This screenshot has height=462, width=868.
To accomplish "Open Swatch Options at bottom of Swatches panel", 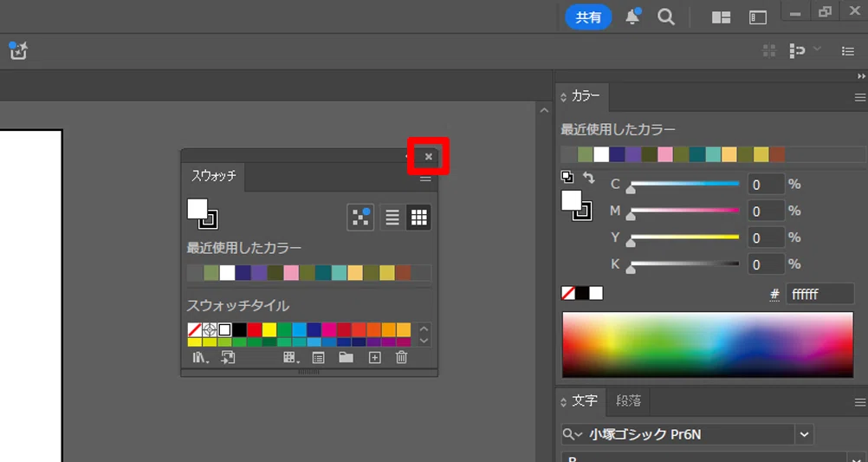I will 318,358.
